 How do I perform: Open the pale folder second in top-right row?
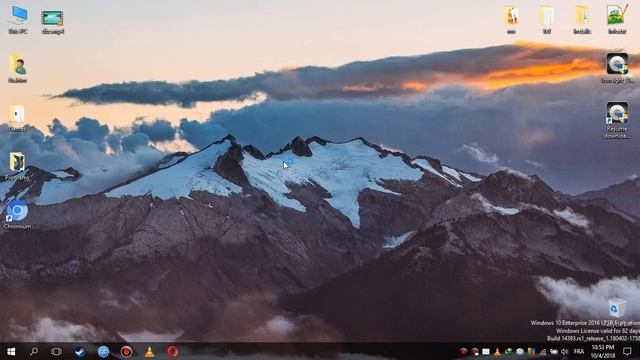547,19
